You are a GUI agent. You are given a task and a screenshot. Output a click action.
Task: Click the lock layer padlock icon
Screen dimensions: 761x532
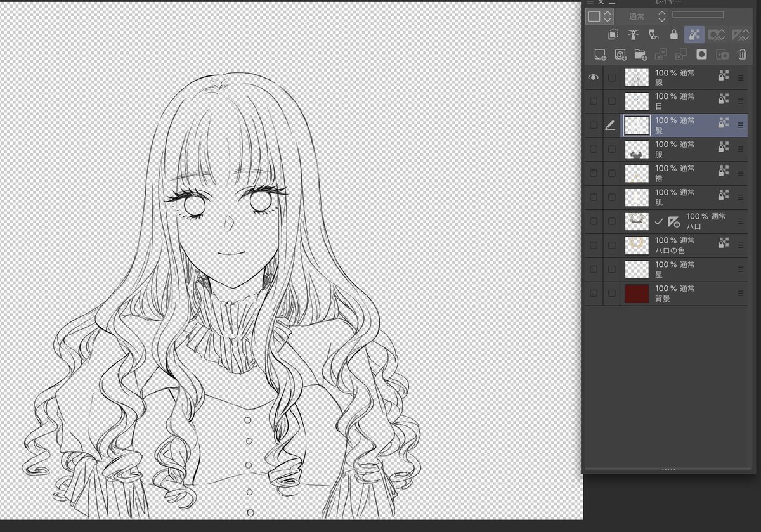tap(673, 34)
